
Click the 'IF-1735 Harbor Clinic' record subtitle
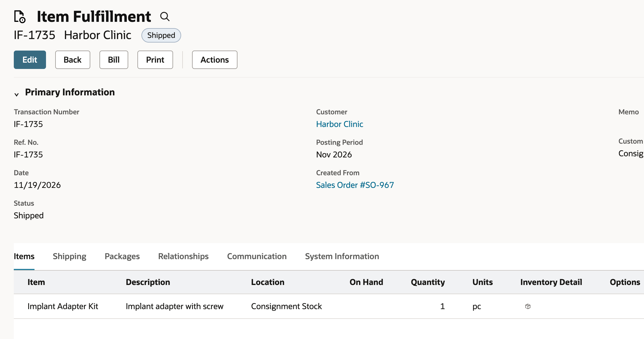pyautogui.click(x=72, y=35)
